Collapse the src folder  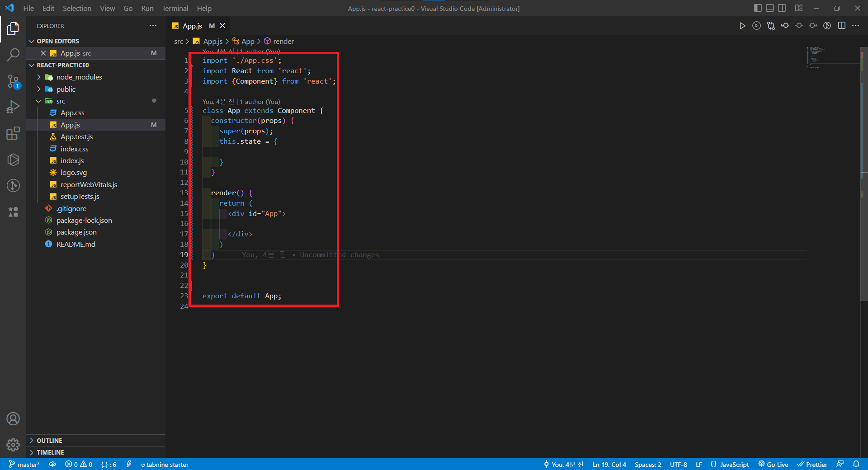tap(96, 101)
